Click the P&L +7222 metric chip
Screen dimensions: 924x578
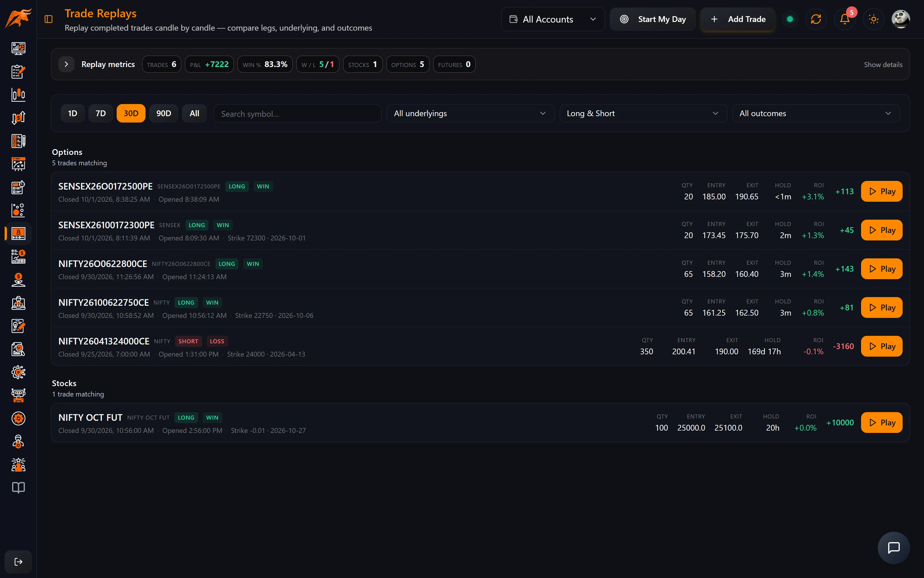click(x=209, y=64)
